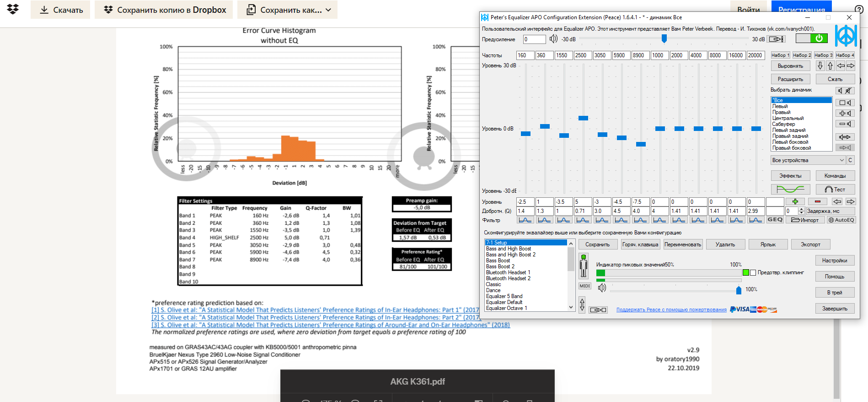The image size is (868, 402).
Task: Open filter type for 8900 Hz band
Action: click(x=640, y=220)
